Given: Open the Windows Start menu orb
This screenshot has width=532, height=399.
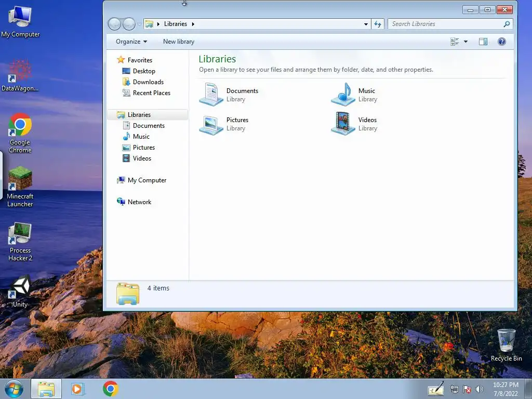Looking at the screenshot, I should pyautogui.click(x=14, y=389).
